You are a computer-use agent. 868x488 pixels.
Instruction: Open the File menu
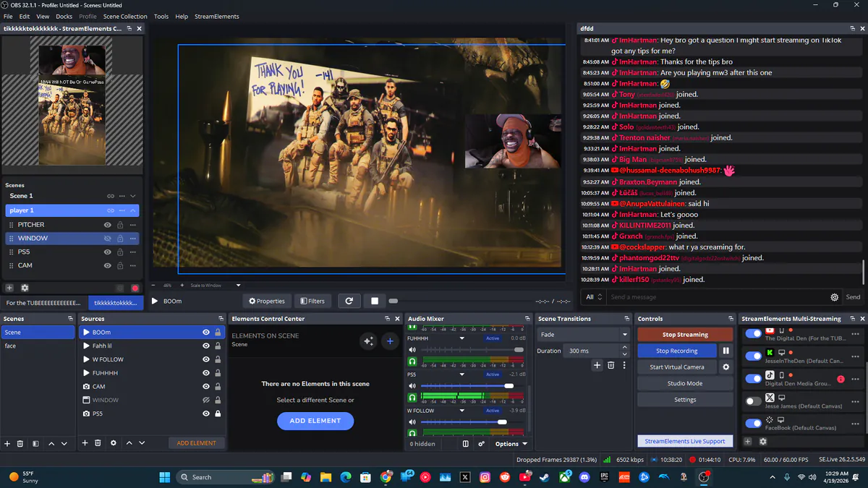[x=8, y=16]
